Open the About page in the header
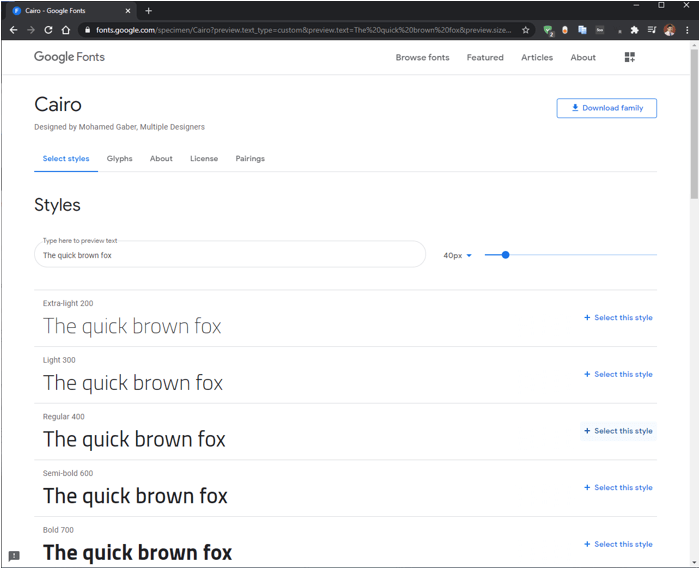The width and height of the screenshot is (700, 569). 583,57
